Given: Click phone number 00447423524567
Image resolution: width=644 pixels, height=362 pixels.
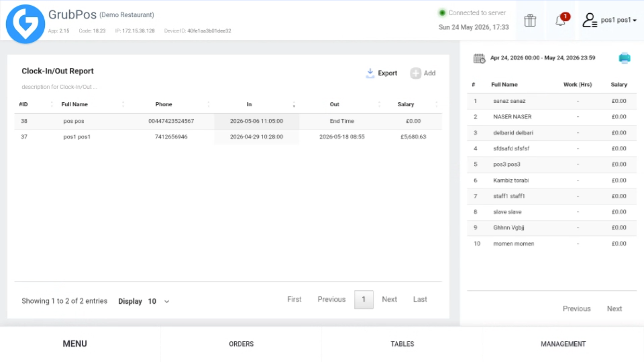Looking at the screenshot, I should coord(171,121).
